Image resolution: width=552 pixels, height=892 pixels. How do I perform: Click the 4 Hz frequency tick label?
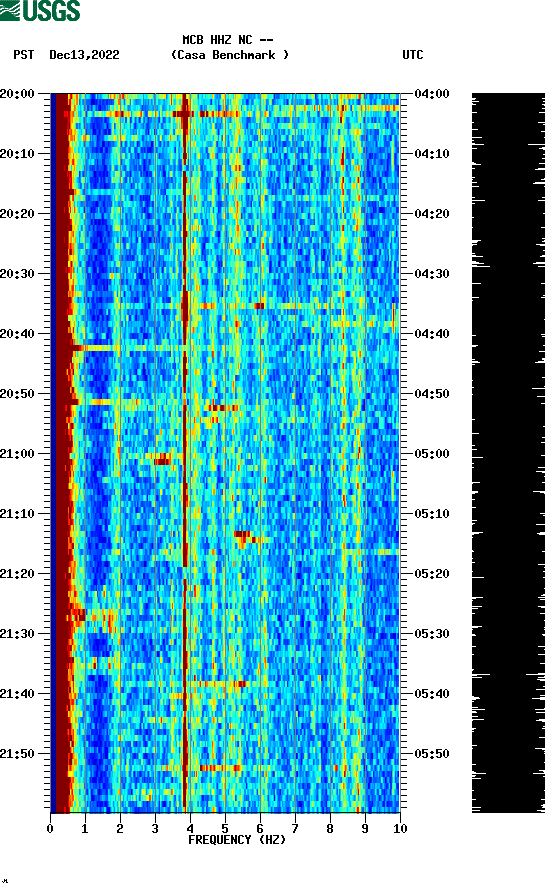click(x=190, y=829)
